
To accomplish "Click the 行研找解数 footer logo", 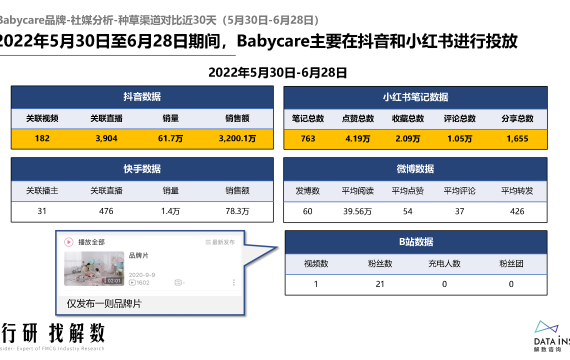I will coord(53,333).
